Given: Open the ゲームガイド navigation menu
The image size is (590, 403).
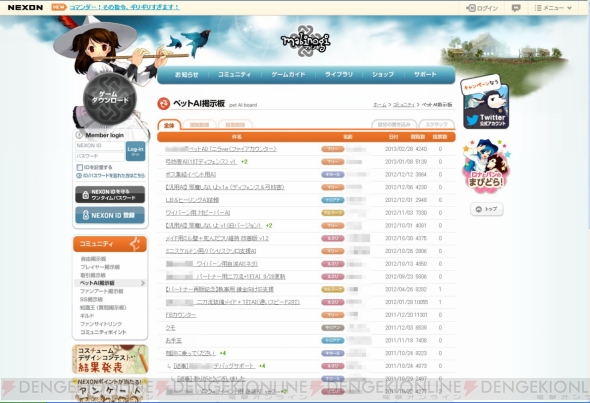Looking at the screenshot, I should point(288,75).
